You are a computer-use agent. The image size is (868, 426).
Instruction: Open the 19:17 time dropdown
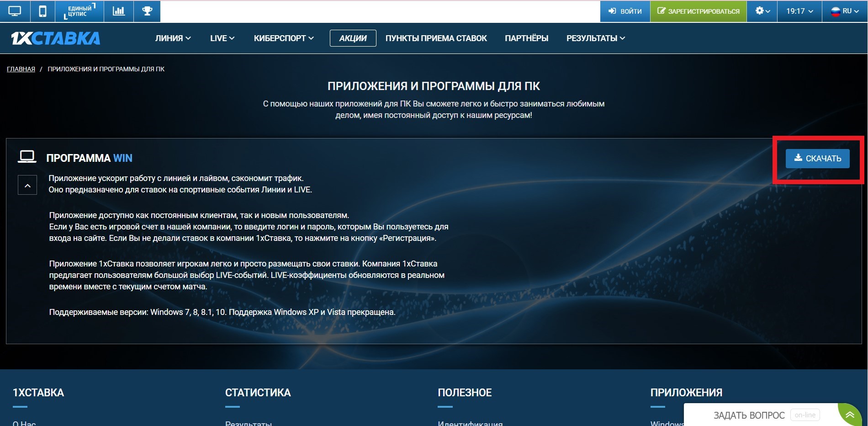coord(799,11)
